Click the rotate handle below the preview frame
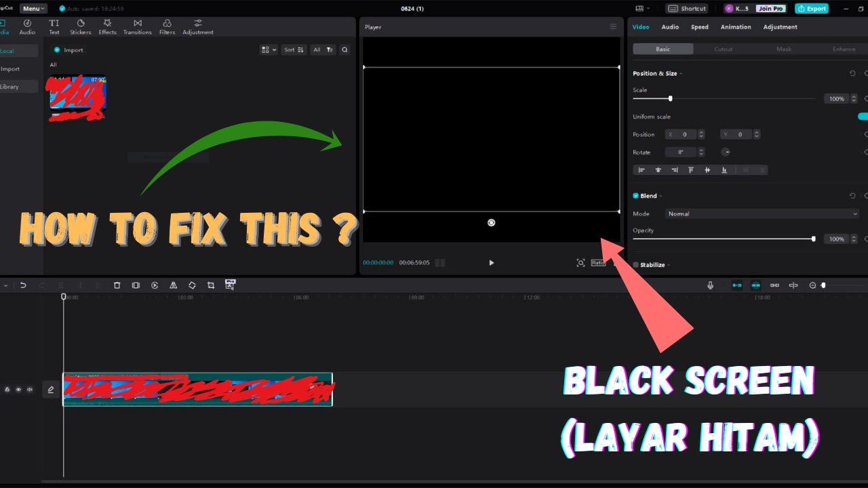This screenshot has height=488, width=868. pos(492,222)
